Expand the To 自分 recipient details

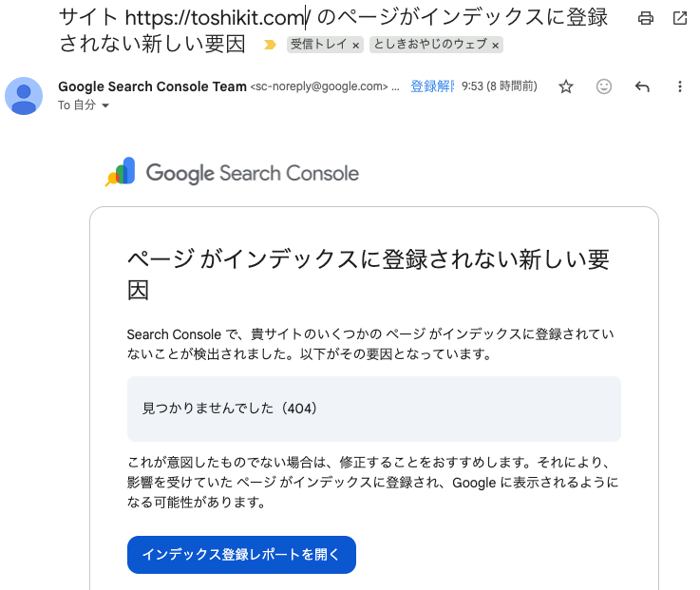[104, 105]
